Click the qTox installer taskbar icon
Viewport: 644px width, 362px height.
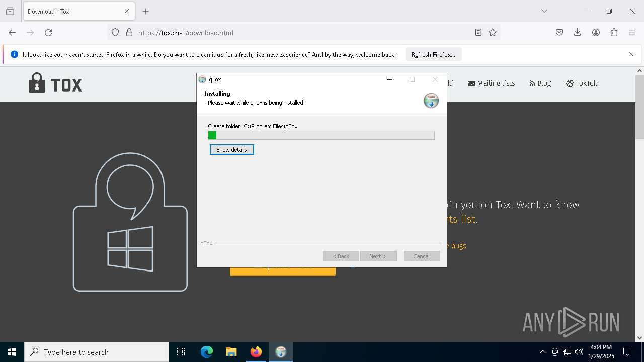(281, 352)
